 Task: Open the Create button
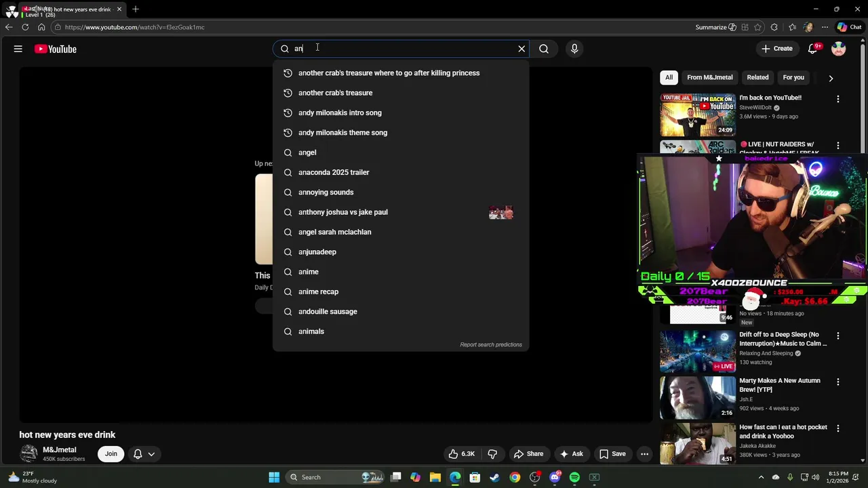point(776,49)
